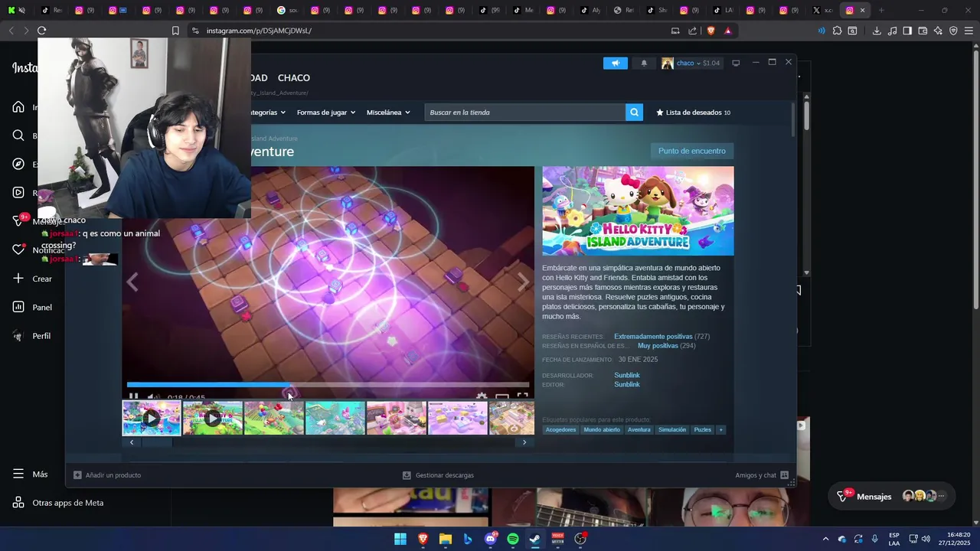Seek on the trailer progress bar
980x551 pixels.
[328, 385]
